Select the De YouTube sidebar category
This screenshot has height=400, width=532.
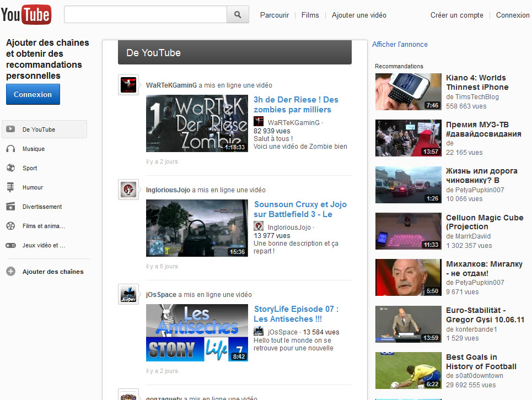(45, 129)
